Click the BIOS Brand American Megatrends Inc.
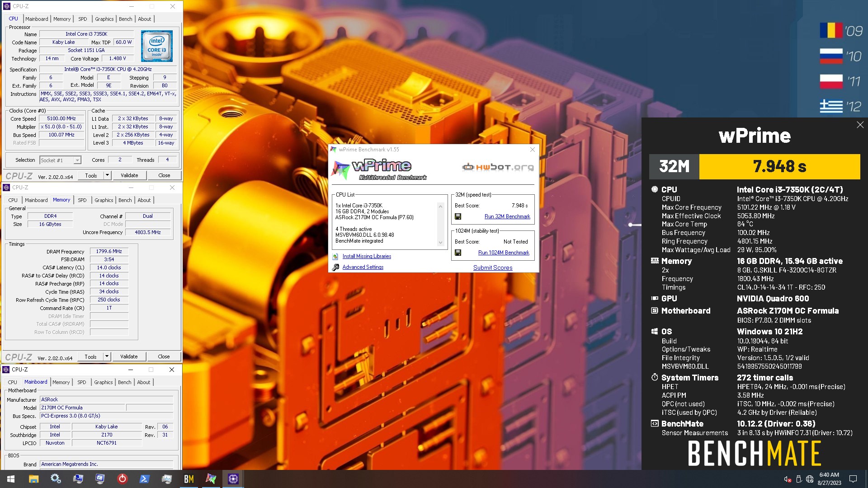868x488 pixels. tap(106, 464)
